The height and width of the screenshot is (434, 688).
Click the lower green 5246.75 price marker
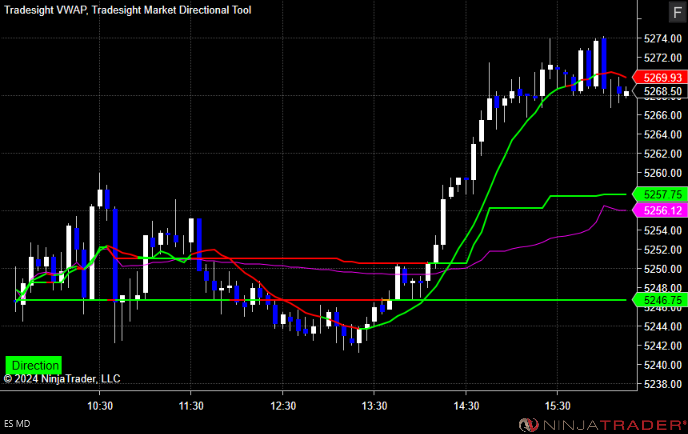pyautogui.click(x=660, y=300)
